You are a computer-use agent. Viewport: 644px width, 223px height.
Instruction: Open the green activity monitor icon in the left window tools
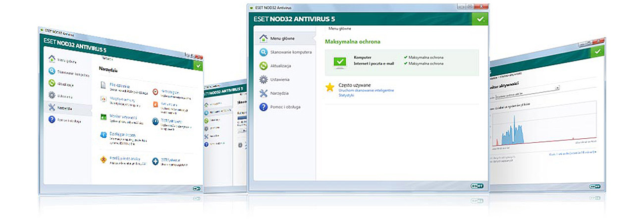pyautogui.click(x=104, y=118)
